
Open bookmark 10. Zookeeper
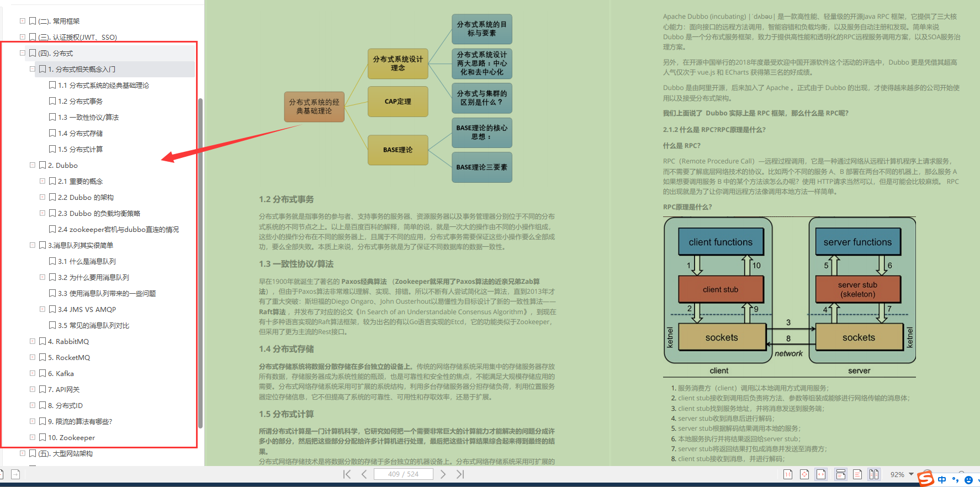tap(71, 437)
